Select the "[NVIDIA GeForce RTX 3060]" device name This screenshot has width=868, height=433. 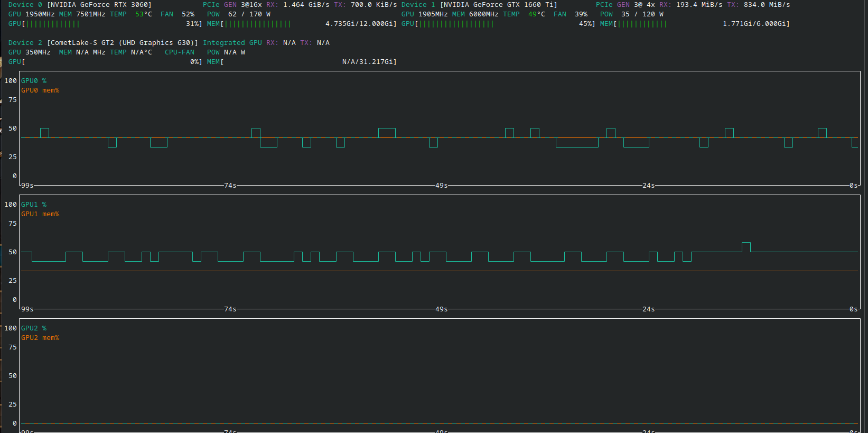(x=99, y=5)
